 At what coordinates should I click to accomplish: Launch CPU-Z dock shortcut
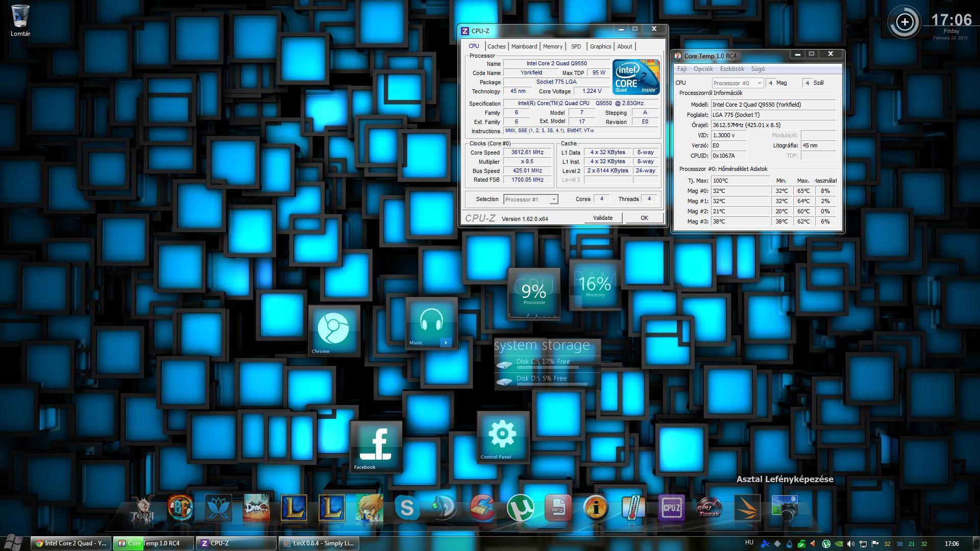(671, 508)
